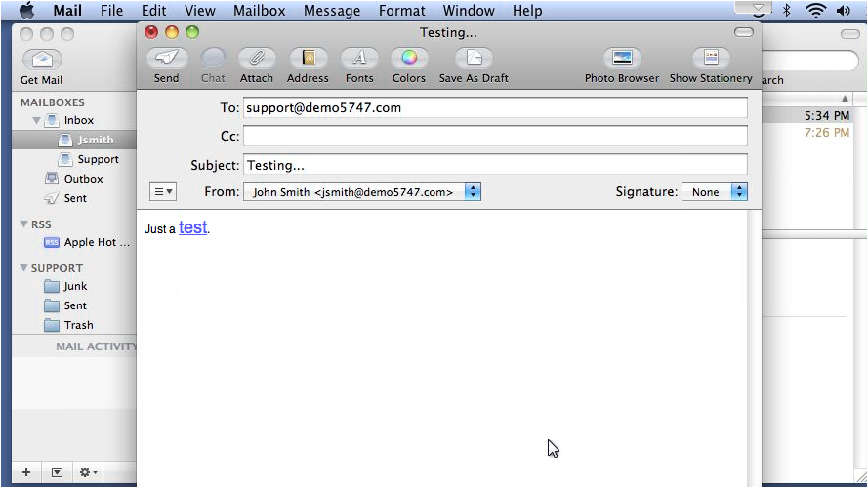
Task: Open the header fields customize dropdown
Action: coord(163,192)
